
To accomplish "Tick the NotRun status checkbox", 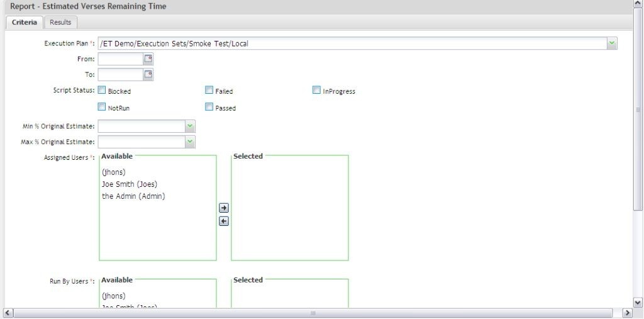I will (x=102, y=108).
